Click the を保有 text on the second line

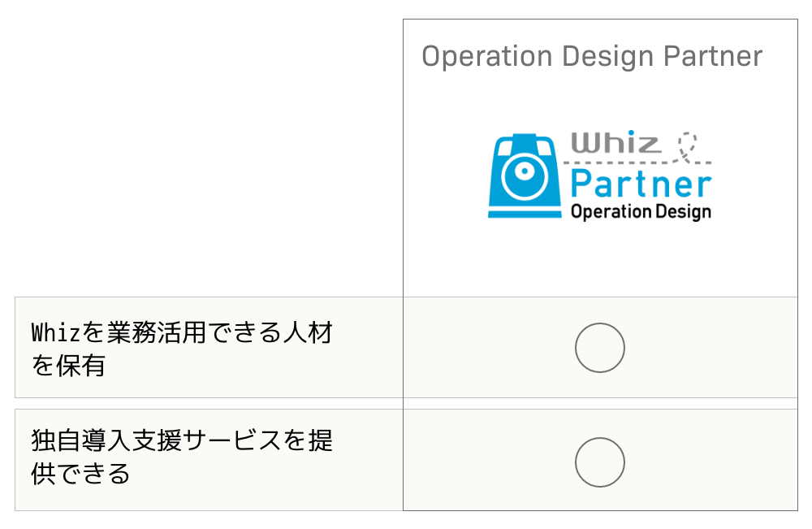click(68, 366)
